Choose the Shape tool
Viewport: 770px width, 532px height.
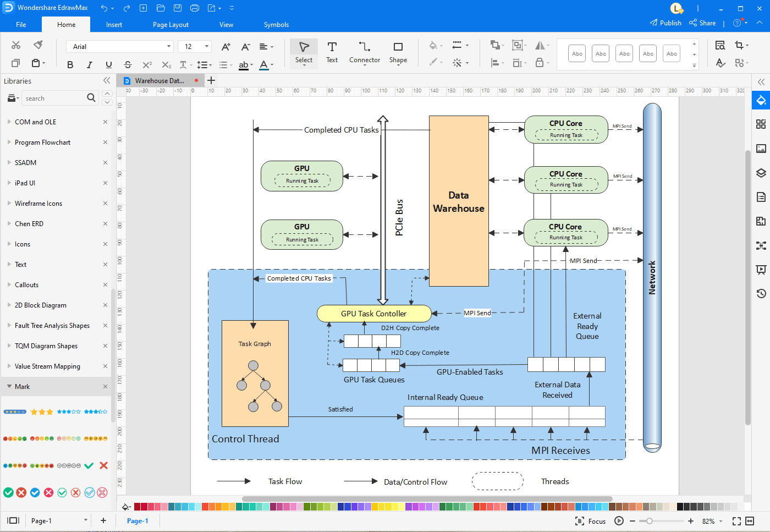point(398,53)
